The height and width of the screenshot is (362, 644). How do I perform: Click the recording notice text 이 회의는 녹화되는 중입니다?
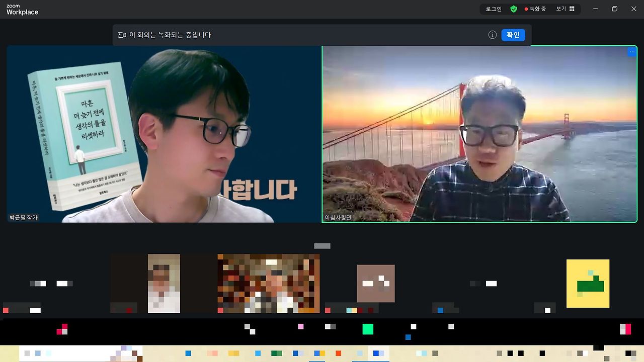[x=170, y=35]
